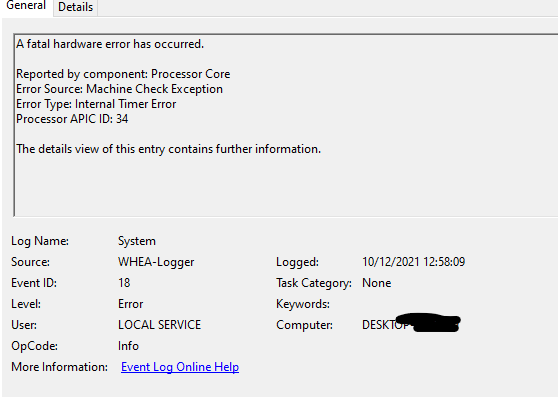The height and width of the screenshot is (397, 558).
Task: Click the redacted DESKTOP computer name
Action: [411, 323]
